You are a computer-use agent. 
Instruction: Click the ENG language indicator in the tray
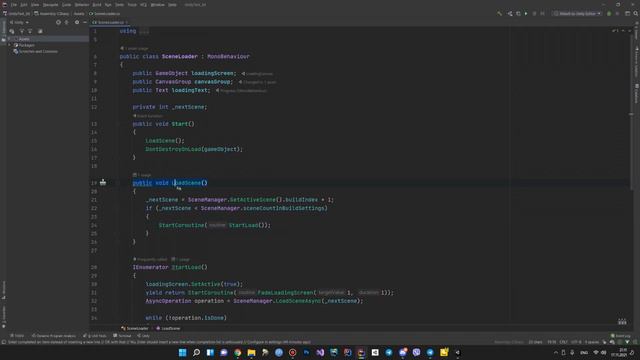[584, 352]
